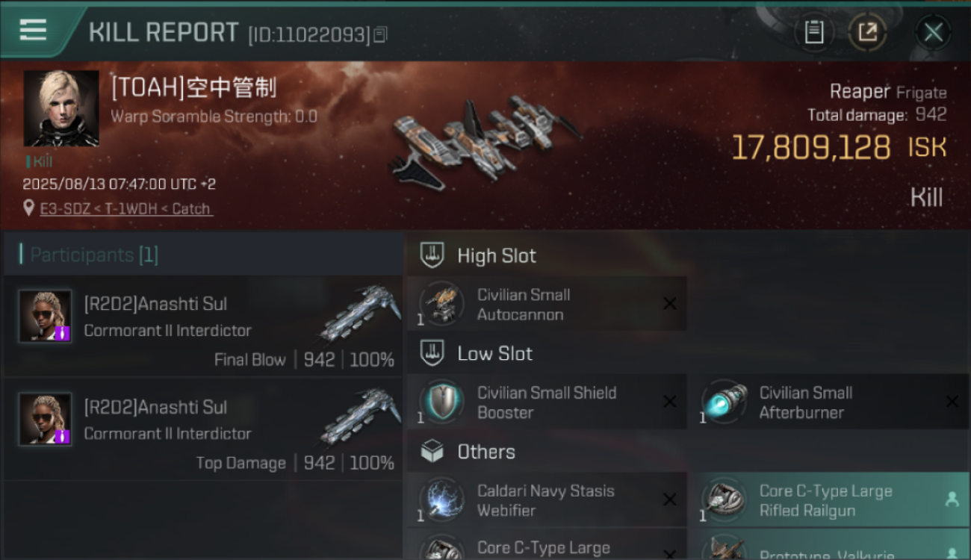
Task: Click the victim pilot portrait
Action: [61, 108]
